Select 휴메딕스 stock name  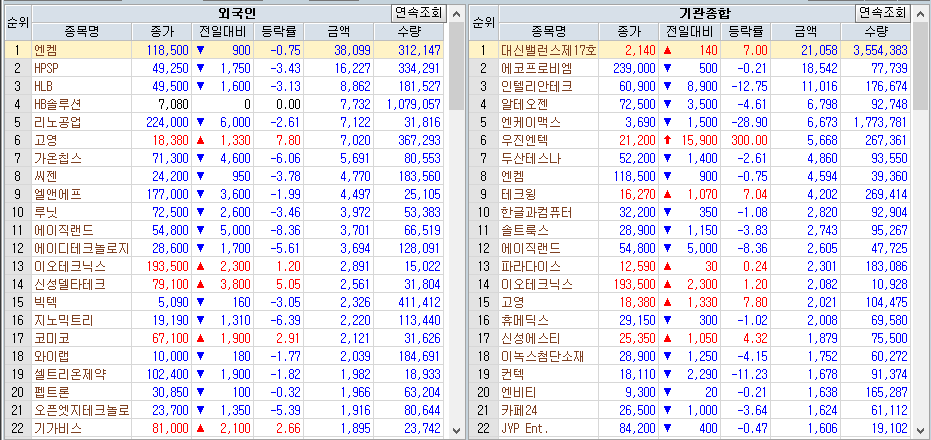pyautogui.click(x=524, y=320)
